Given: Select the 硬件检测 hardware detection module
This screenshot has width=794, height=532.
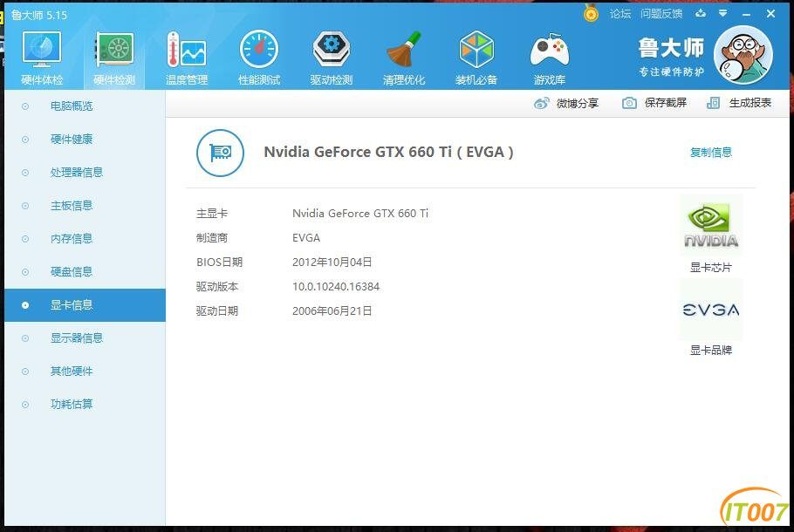Looking at the screenshot, I should point(114,58).
